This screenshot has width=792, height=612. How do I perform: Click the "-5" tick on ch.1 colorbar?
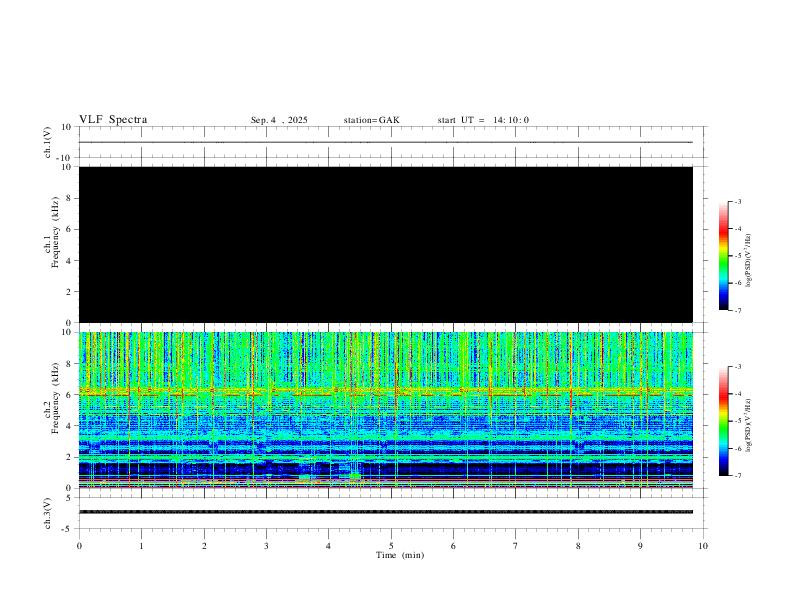[x=738, y=256]
